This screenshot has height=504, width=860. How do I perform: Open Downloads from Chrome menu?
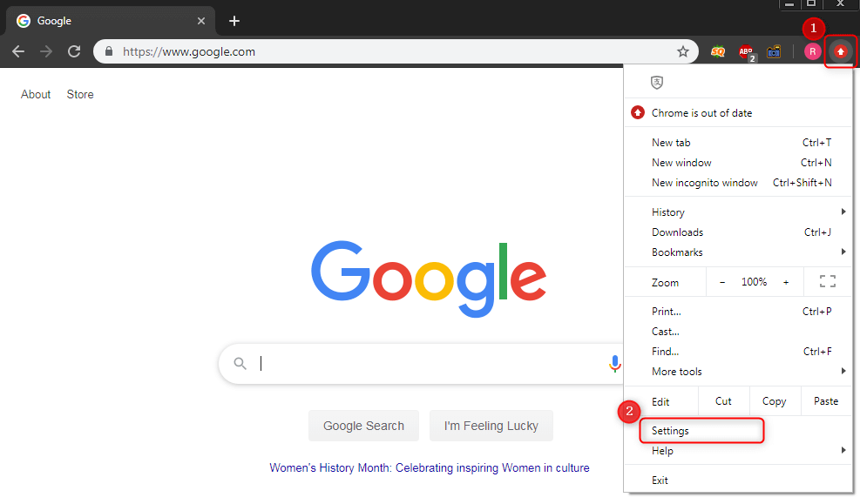738,232
